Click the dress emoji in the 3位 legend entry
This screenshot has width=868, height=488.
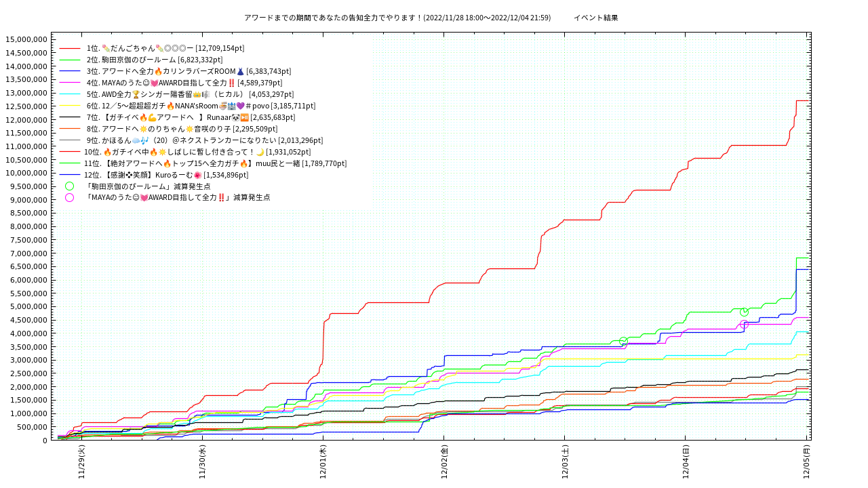(240, 71)
